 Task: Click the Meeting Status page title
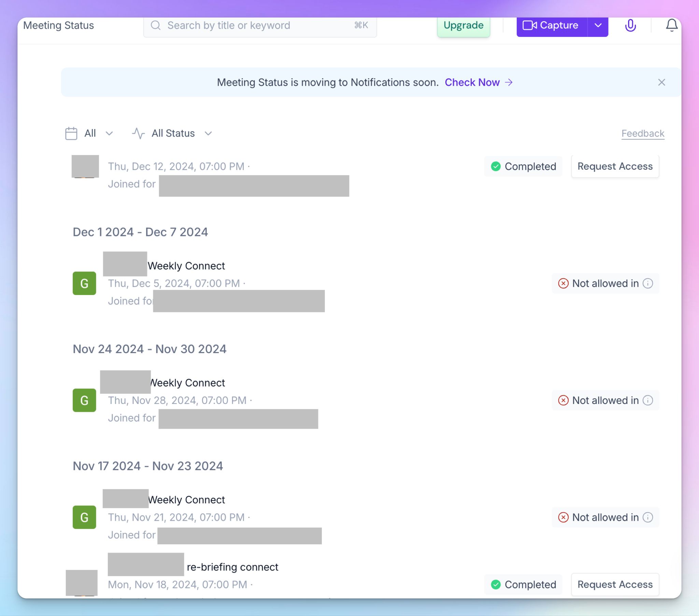point(58,25)
